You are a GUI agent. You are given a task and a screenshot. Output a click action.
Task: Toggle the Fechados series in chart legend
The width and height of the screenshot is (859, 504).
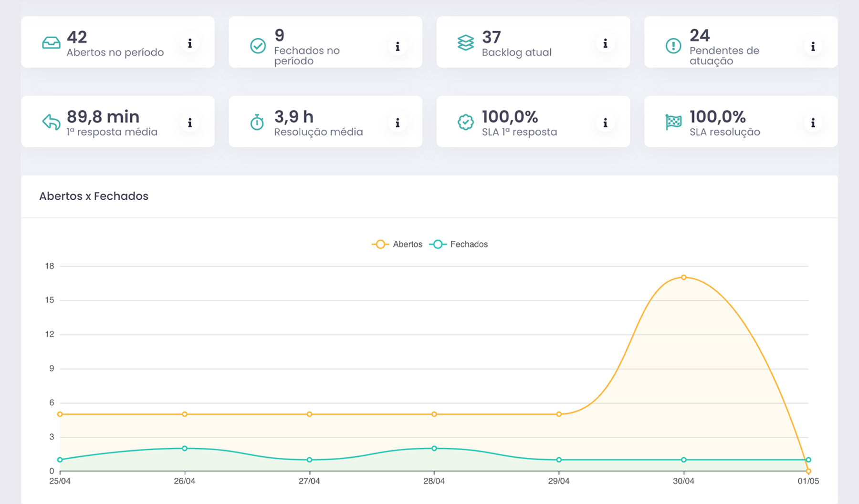tap(459, 244)
